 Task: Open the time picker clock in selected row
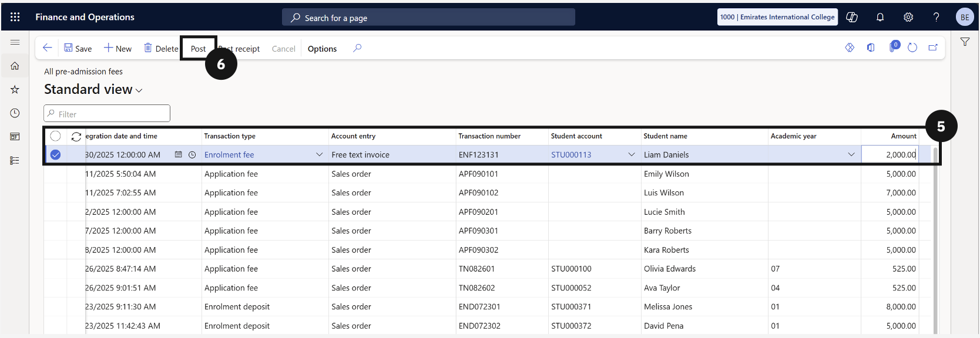pyautogui.click(x=192, y=154)
